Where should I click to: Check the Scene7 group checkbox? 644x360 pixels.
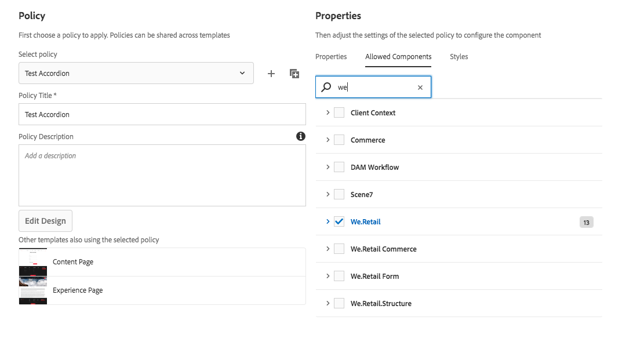tap(339, 194)
